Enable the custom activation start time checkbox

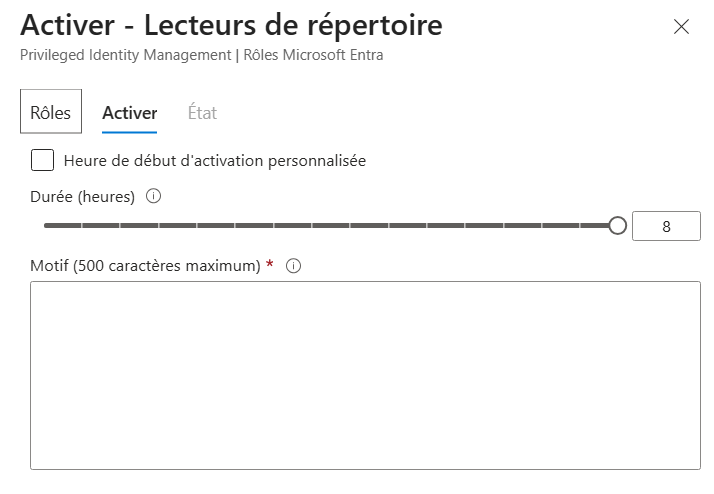click(43, 160)
